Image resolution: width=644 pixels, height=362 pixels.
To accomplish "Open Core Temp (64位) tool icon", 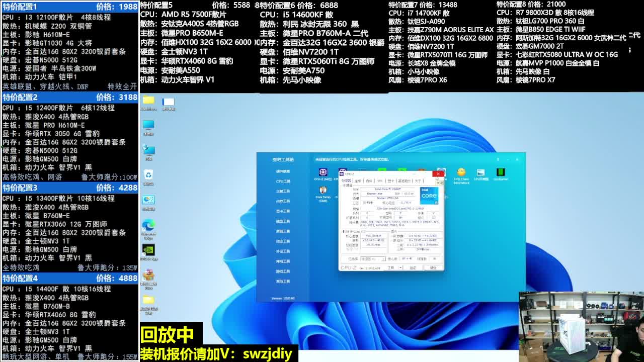I will coord(323,194).
